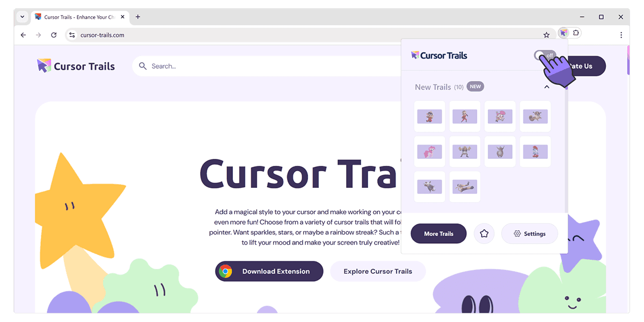The height and width of the screenshot is (322, 644).
Task: Select the baby in red suit trail
Action: tap(429, 116)
